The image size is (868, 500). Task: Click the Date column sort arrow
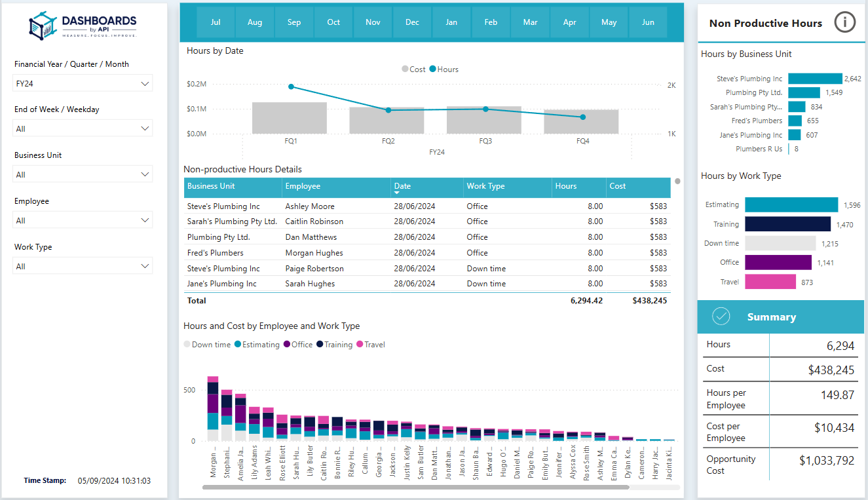point(397,193)
